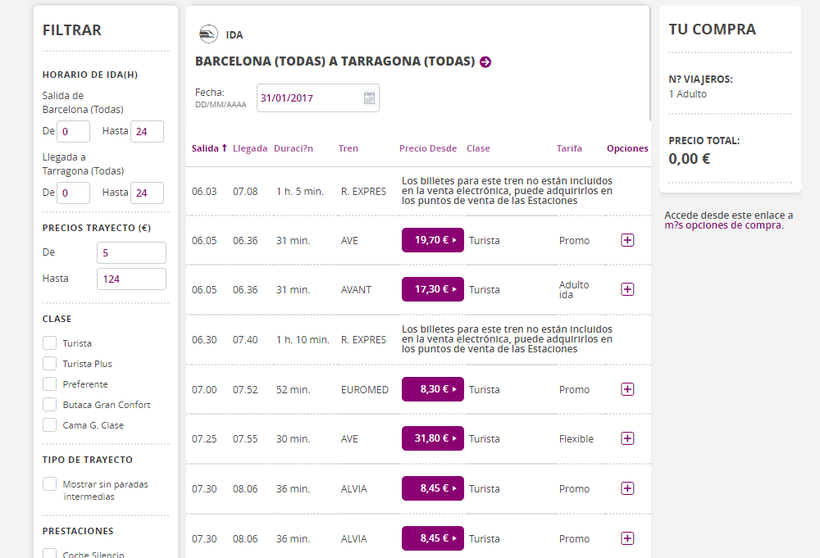Check the Preferente class checkbox

pyautogui.click(x=50, y=384)
